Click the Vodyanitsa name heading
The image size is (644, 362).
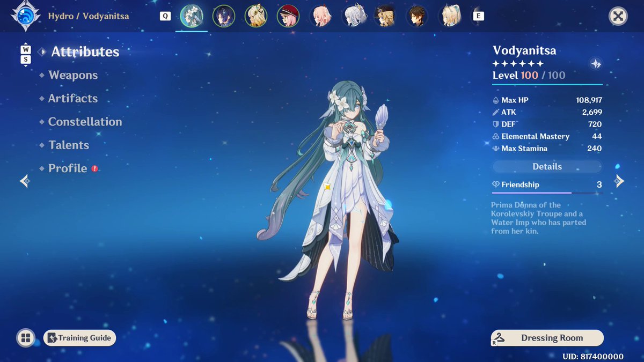click(x=524, y=50)
